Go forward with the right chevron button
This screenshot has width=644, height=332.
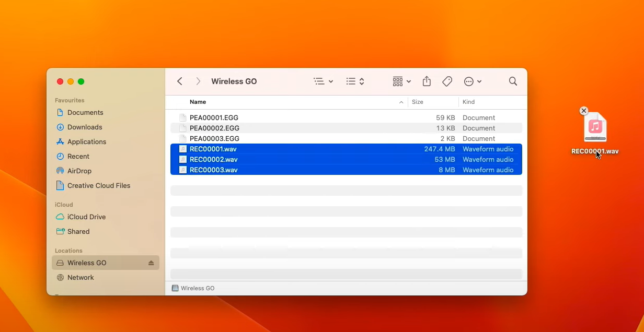tap(198, 81)
